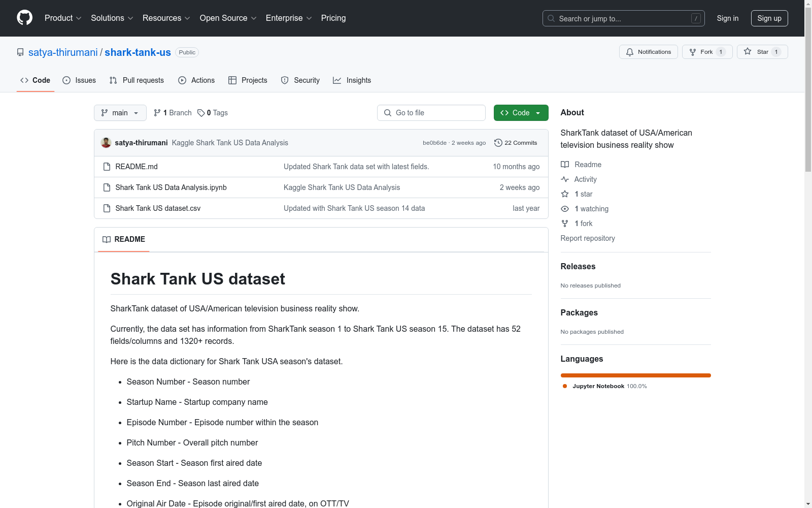Open Shark Tank US Data Analysis.ipynb
This screenshot has width=812, height=508.
[171, 187]
